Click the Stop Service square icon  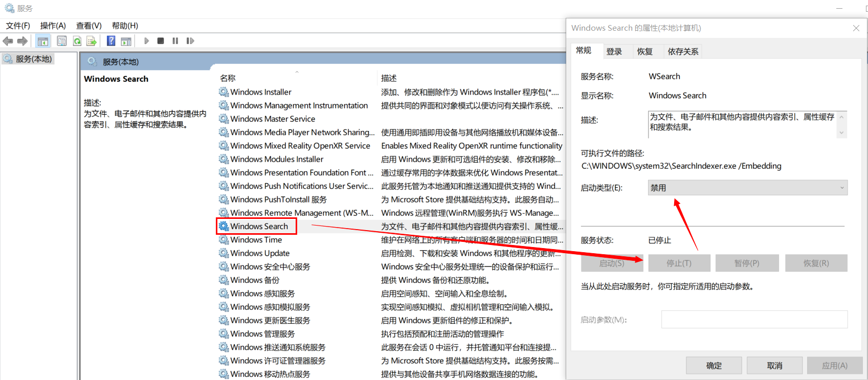coord(161,41)
